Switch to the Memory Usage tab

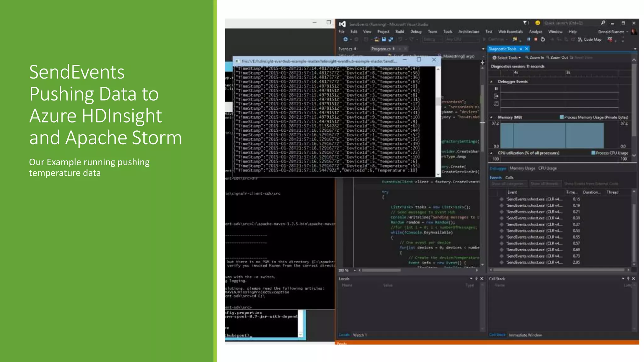pyautogui.click(x=522, y=168)
